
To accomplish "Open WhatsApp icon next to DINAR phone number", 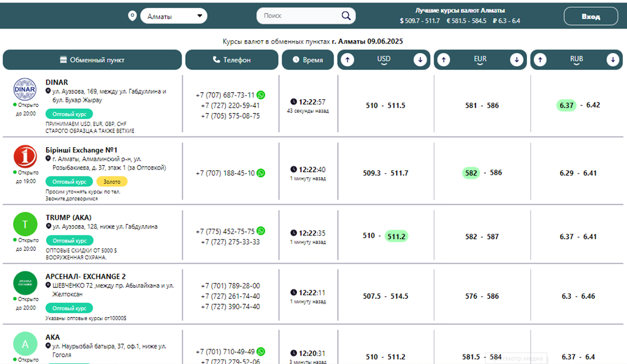I will click(x=261, y=95).
